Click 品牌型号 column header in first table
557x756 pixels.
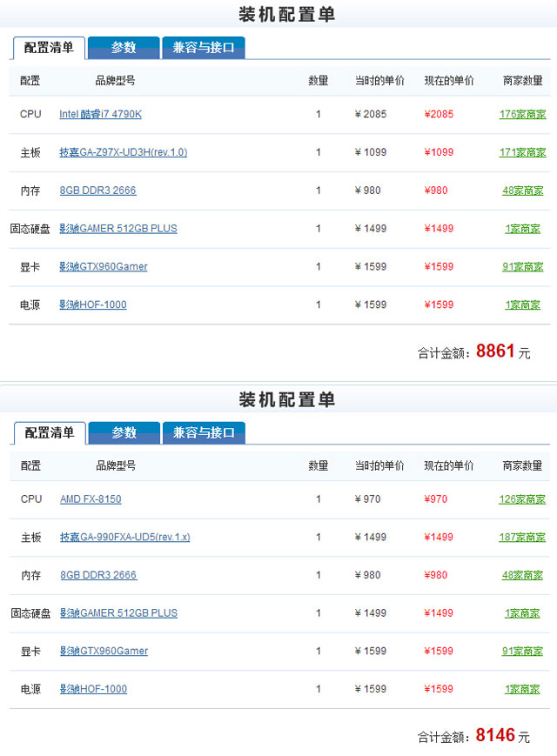coord(115,81)
